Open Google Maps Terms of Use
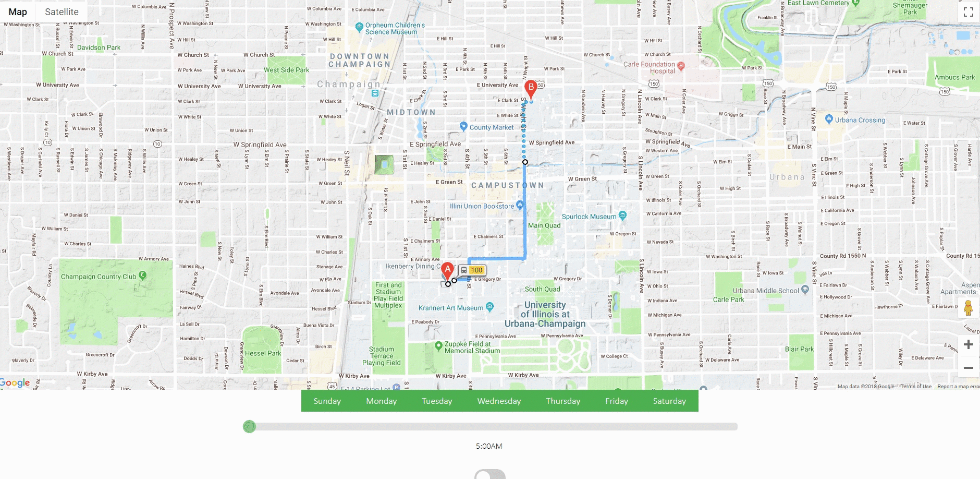Viewport: 980px width, 479px height. (x=916, y=387)
